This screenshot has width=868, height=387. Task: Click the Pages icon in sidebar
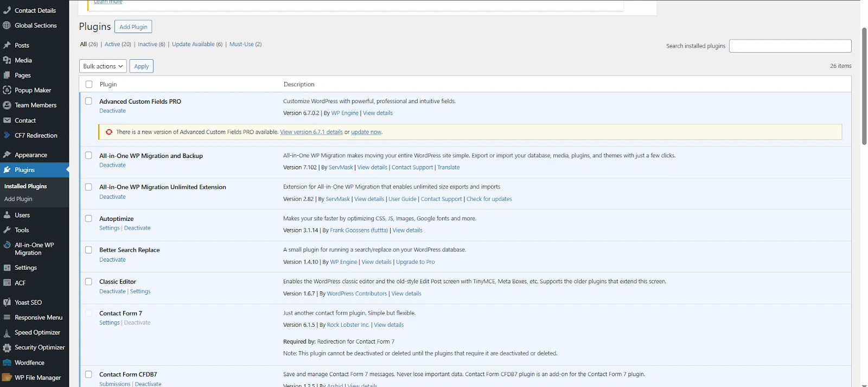point(7,75)
